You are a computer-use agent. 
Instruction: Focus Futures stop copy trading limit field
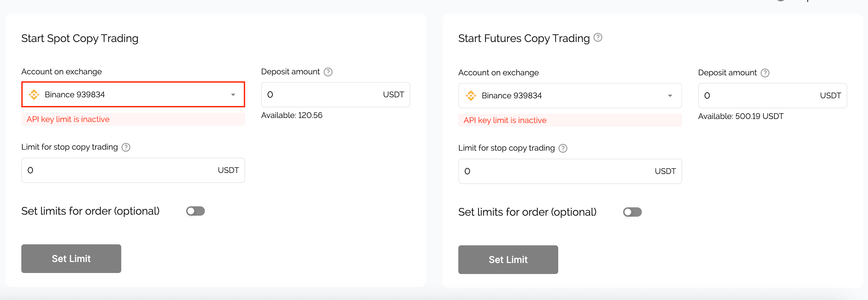point(570,171)
